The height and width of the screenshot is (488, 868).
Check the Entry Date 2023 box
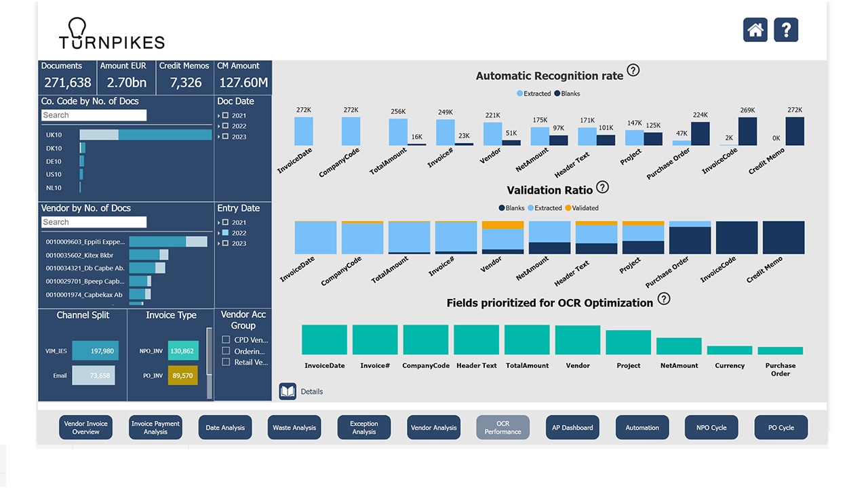pyautogui.click(x=225, y=243)
